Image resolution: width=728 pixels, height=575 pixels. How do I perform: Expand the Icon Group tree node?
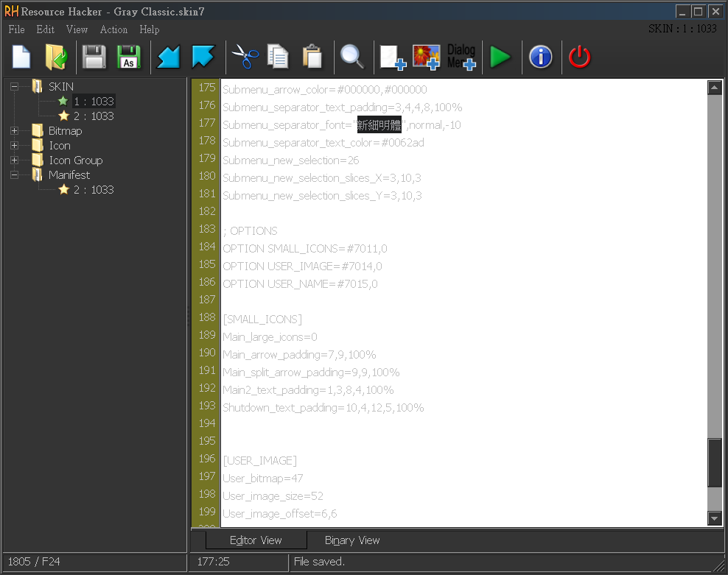click(x=15, y=160)
